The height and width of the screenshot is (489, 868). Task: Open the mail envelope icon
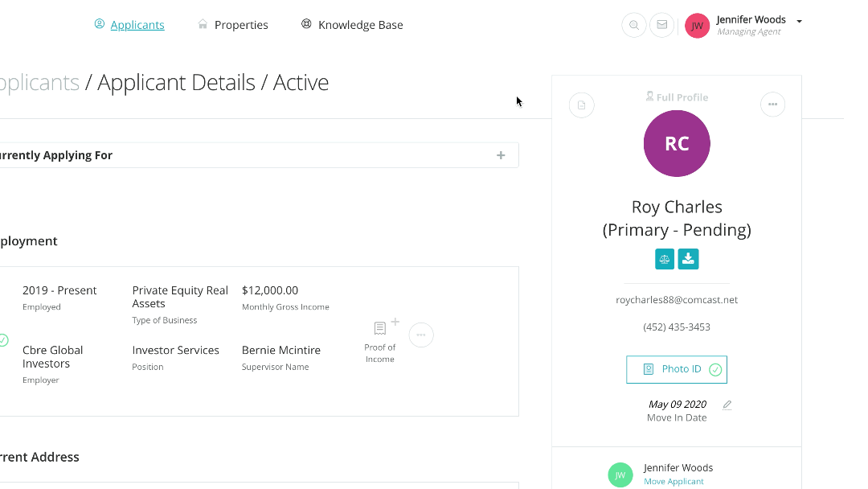coord(661,25)
